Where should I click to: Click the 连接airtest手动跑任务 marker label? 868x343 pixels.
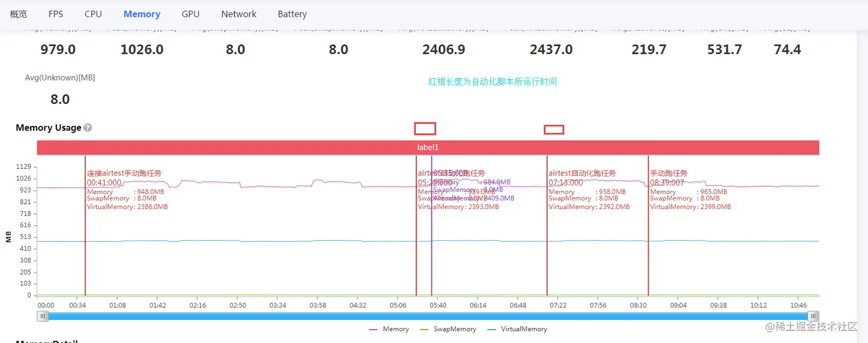(x=125, y=173)
